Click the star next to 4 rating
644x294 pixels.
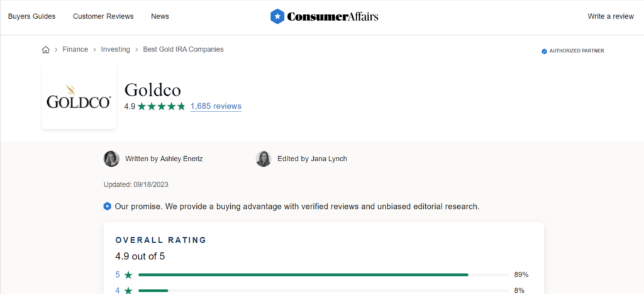(x=128, y=290)
